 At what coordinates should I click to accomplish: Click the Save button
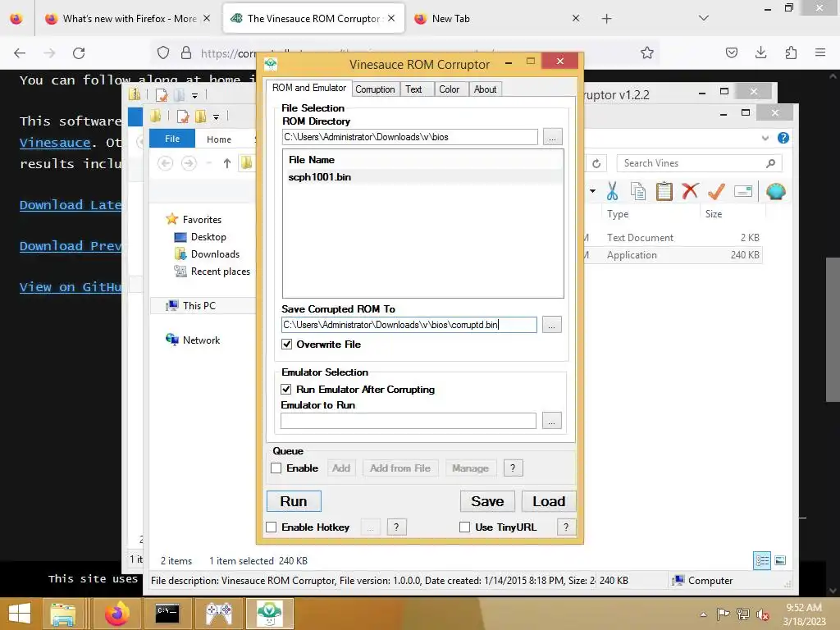[487, 501]
